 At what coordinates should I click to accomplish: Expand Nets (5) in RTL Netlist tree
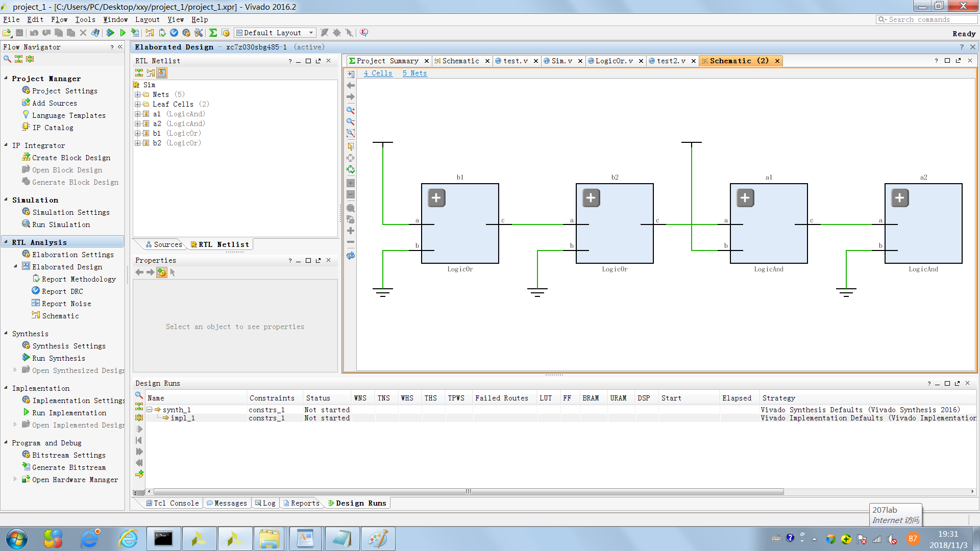(x=137, y=94)
